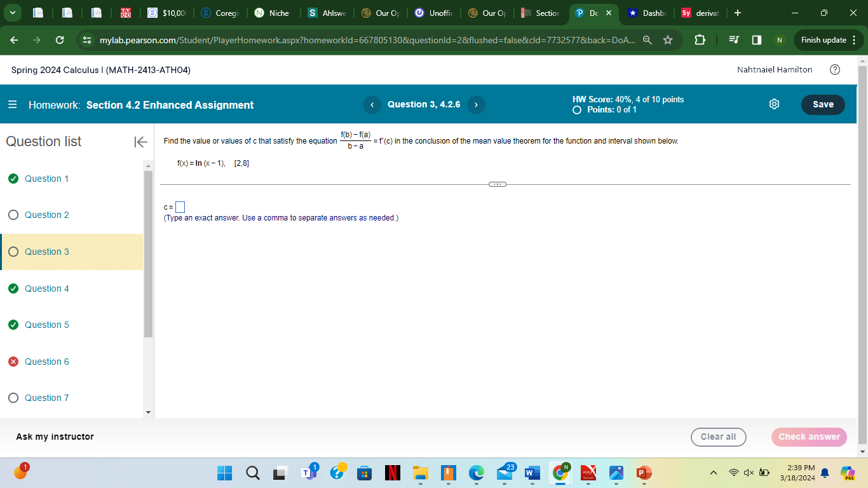868x488 pixels.
Task: Open Ask my instructor
Action: tap(55, 437)
